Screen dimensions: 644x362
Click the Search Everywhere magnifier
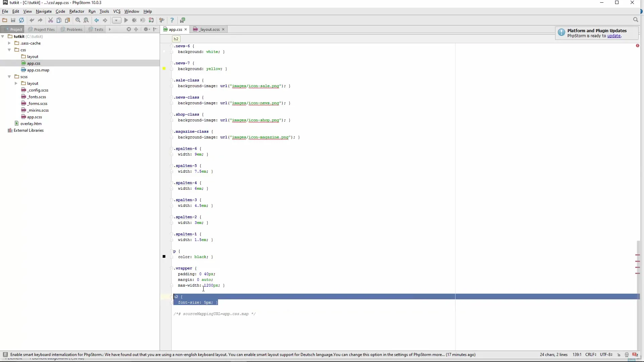[635, 20]
